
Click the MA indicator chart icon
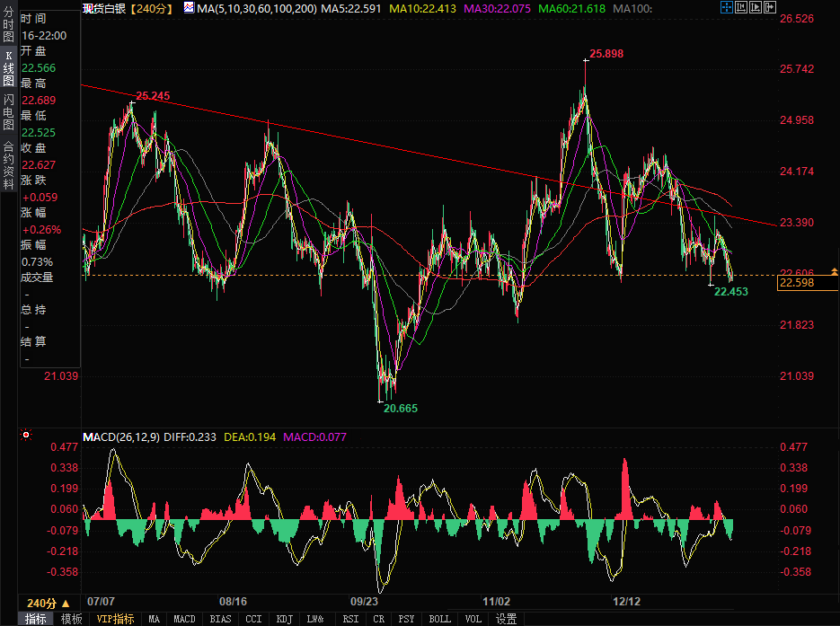[189, 7]
